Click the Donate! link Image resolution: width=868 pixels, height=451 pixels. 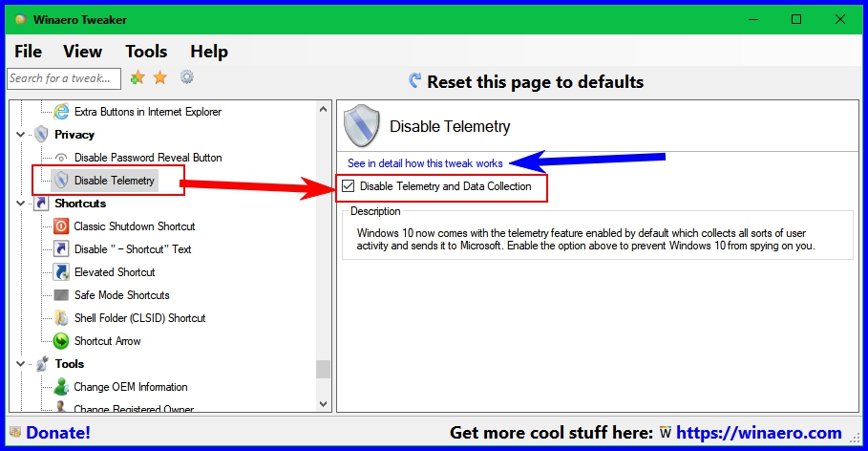[x=58, y=432]
